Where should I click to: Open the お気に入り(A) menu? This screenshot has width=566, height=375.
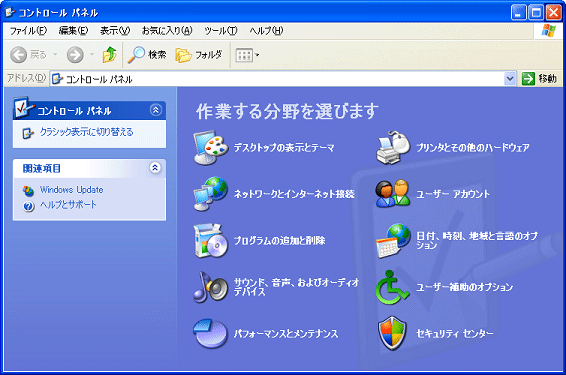click(x=167, y=31)
